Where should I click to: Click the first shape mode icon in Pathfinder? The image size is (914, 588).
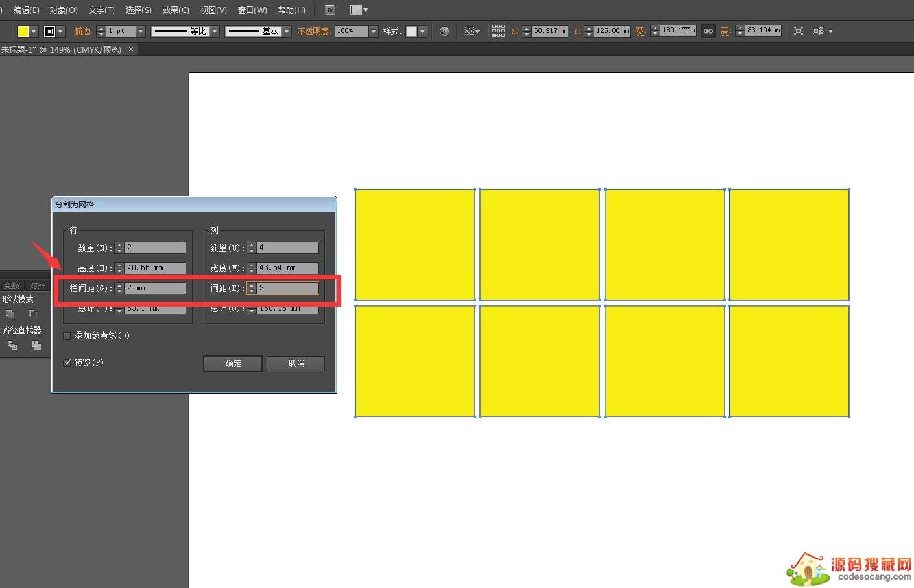pyautogui.click(x=10, y=314)
